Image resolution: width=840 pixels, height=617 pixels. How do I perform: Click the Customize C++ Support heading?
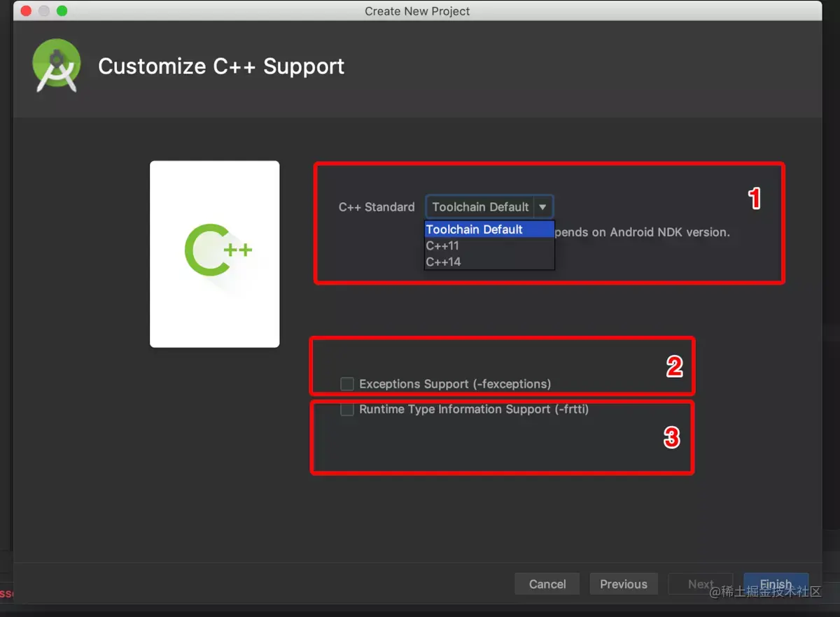(x=221, y=66)
